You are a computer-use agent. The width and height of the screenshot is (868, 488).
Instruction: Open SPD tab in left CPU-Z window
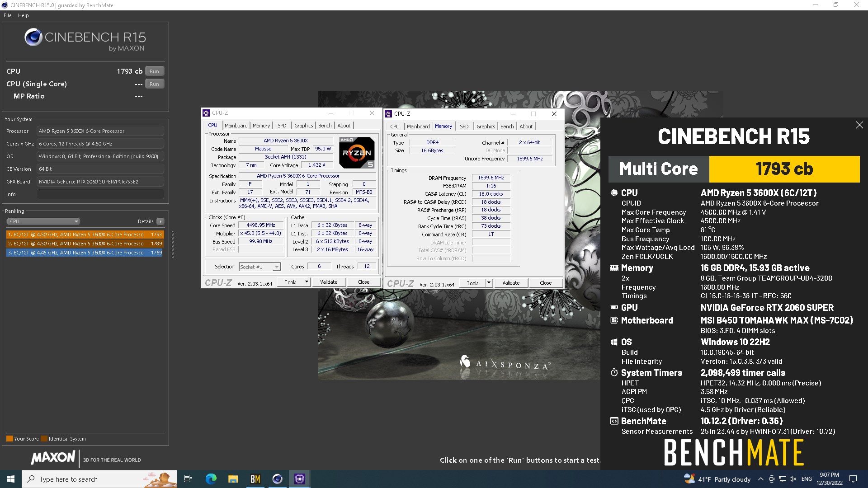282,126
